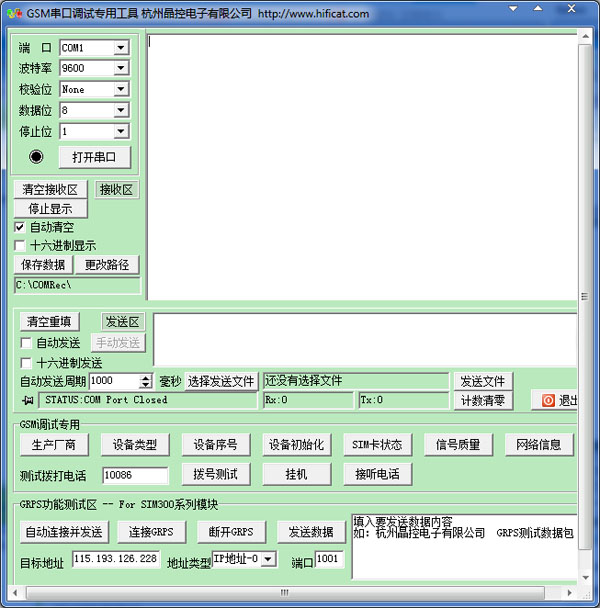Screen dimensions: 600x608
Task: Click the 清空接收区 button
Action: click(50, 190)
